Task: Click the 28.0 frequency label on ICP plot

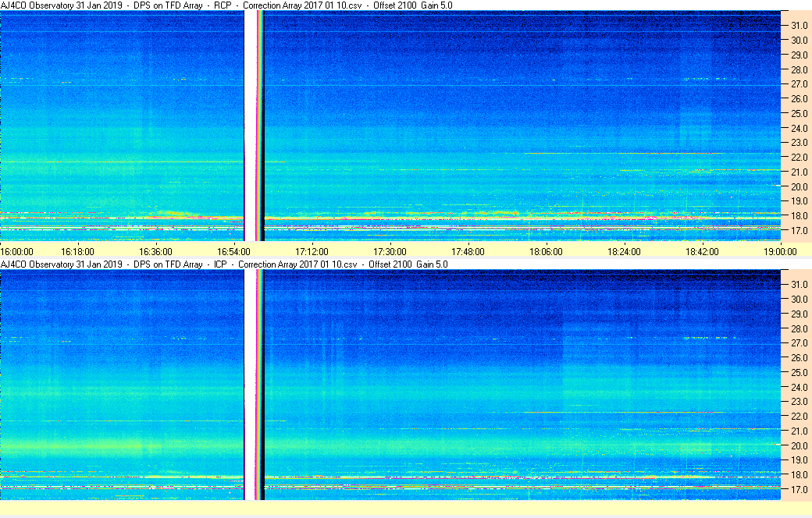Action: (799, 328)
